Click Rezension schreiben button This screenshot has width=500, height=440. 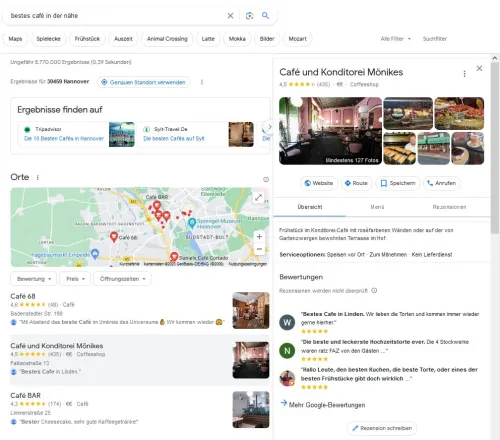(x=382, y=428)
